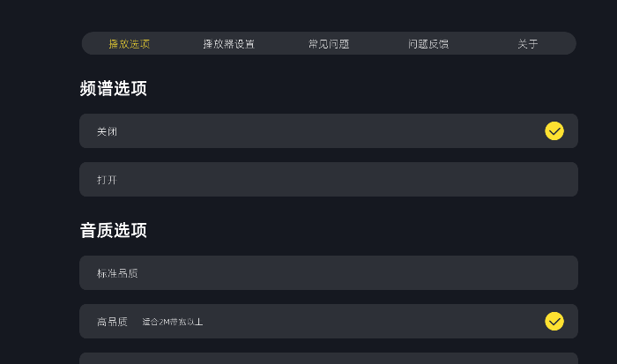Click the 打开 label text

pyautogui.click(x=107, y=180)
